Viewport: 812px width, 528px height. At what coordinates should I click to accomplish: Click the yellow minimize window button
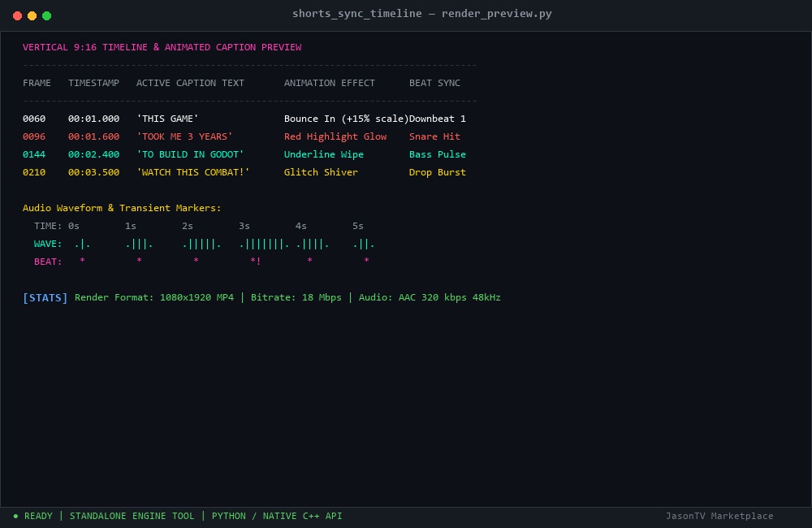tap(32, 15)
